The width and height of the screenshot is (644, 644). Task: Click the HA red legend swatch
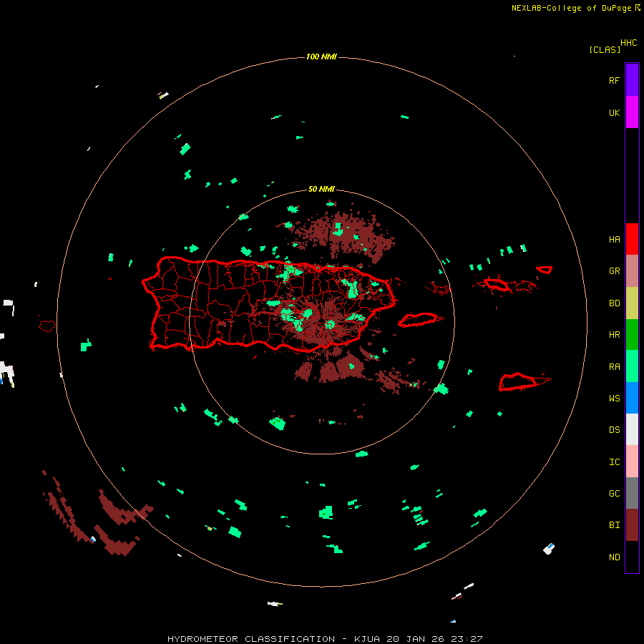pos(632,239)
